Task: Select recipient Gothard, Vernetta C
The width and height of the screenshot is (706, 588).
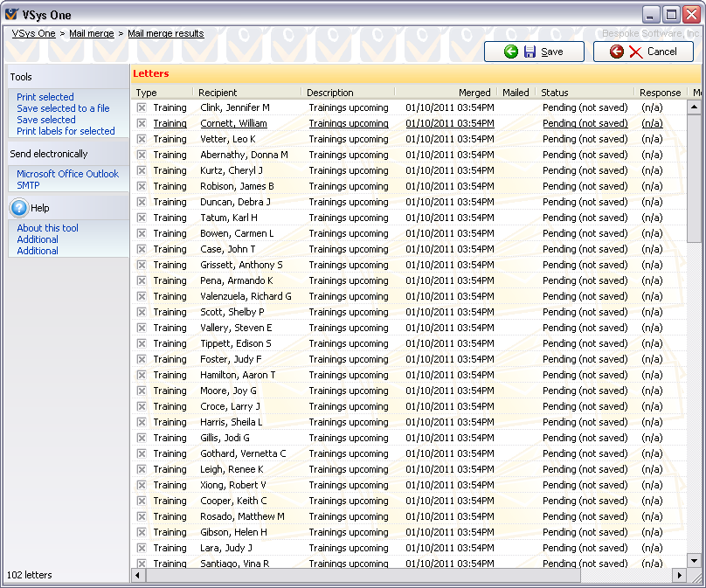Action: 243,453
